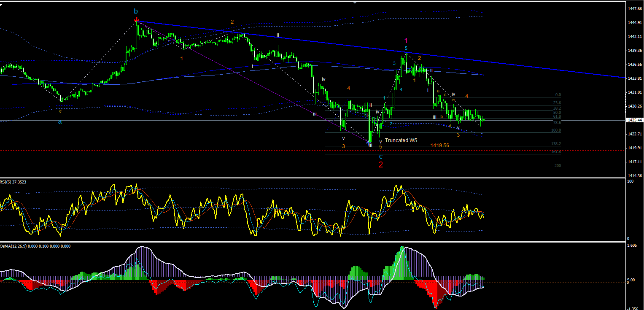
Task: Click price axis value 1444.91
Action: pyautogui.click(x=635, y=22)
